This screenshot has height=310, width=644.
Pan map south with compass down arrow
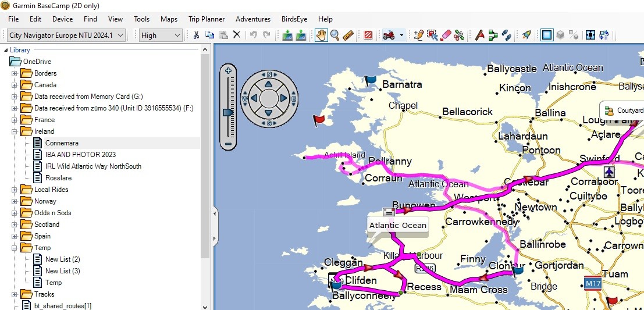tap(269, 113)
